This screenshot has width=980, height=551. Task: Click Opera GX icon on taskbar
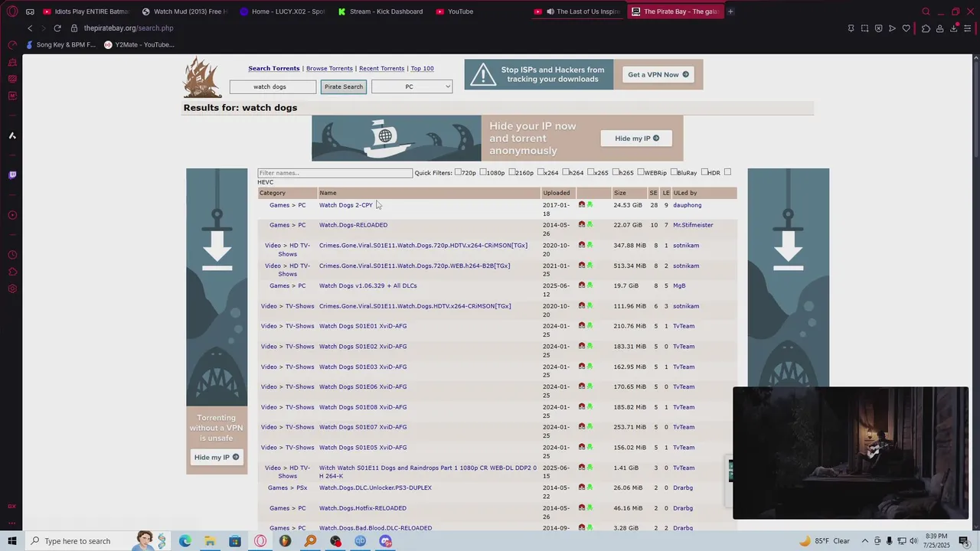pos(260,541)
